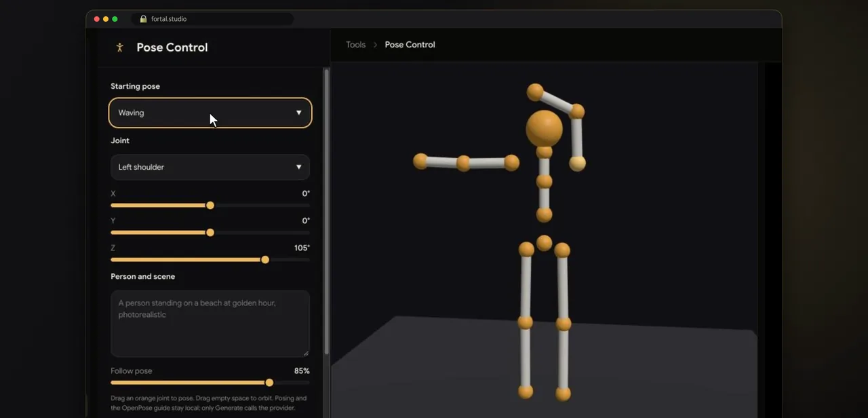Select the end joint of the outstretched arm

420,161
